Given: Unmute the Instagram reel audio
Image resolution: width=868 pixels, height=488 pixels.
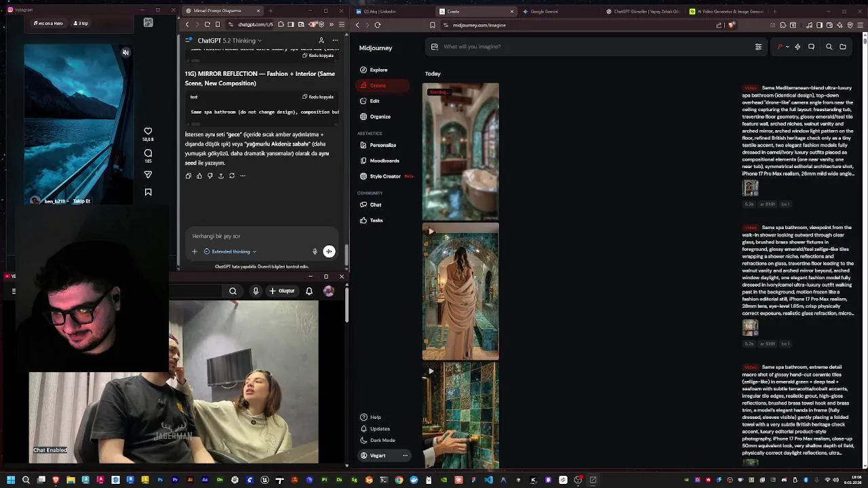Looking at the screenshot, I should tap(125, 52).
